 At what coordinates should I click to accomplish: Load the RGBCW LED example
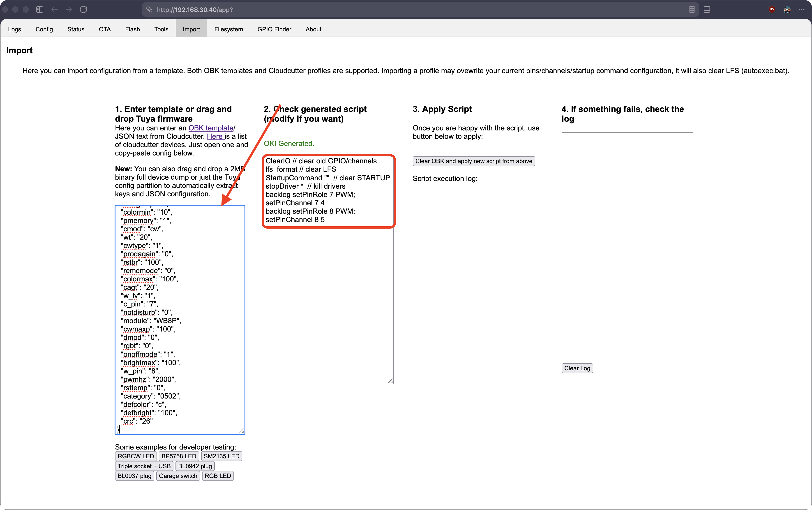point(136,456)
